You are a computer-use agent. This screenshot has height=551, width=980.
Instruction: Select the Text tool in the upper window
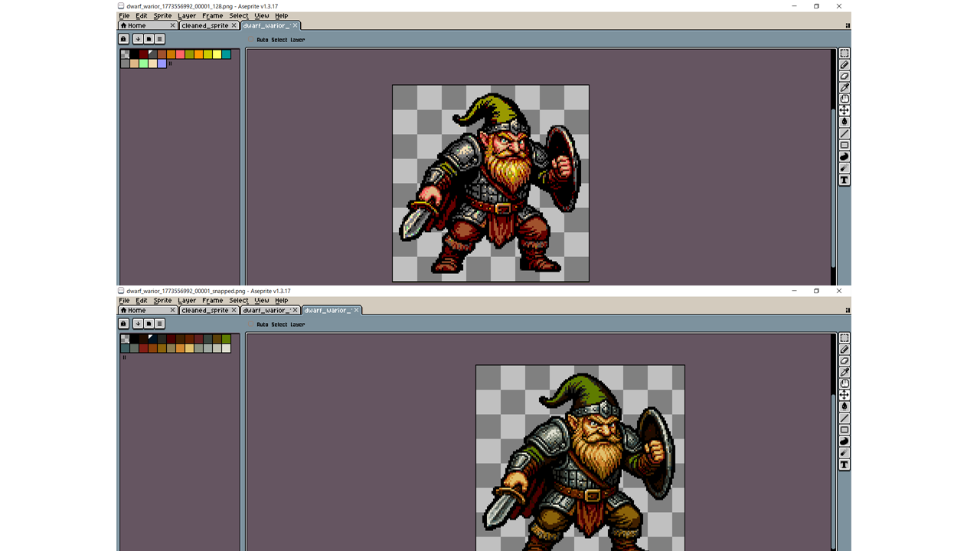click(x=844, y=181)
